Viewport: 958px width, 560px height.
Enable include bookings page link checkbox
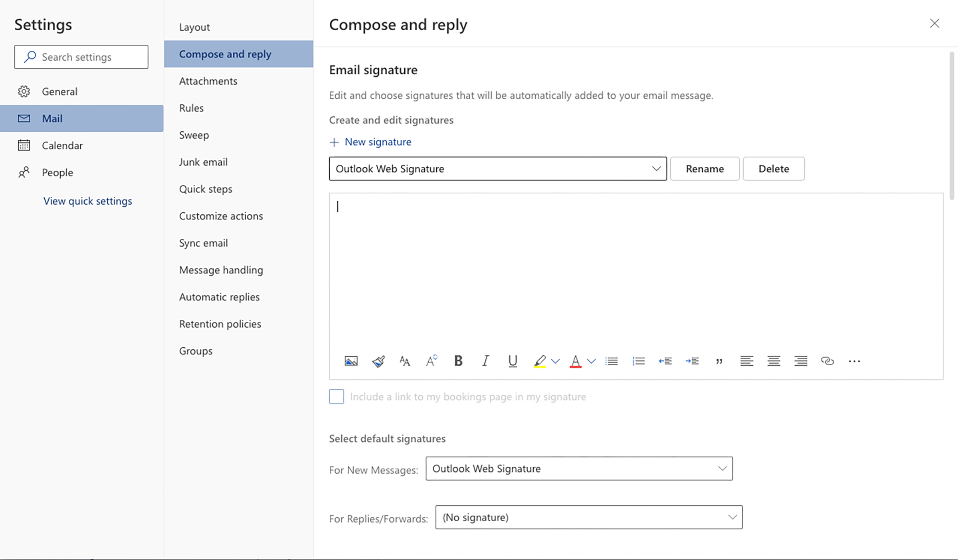[336, 396]
